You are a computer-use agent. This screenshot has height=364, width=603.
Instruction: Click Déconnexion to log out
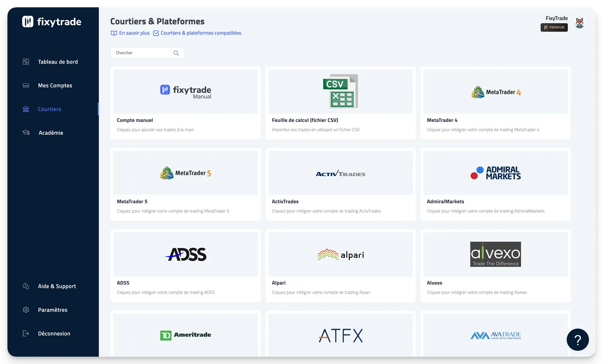click(x=54, y=334)
